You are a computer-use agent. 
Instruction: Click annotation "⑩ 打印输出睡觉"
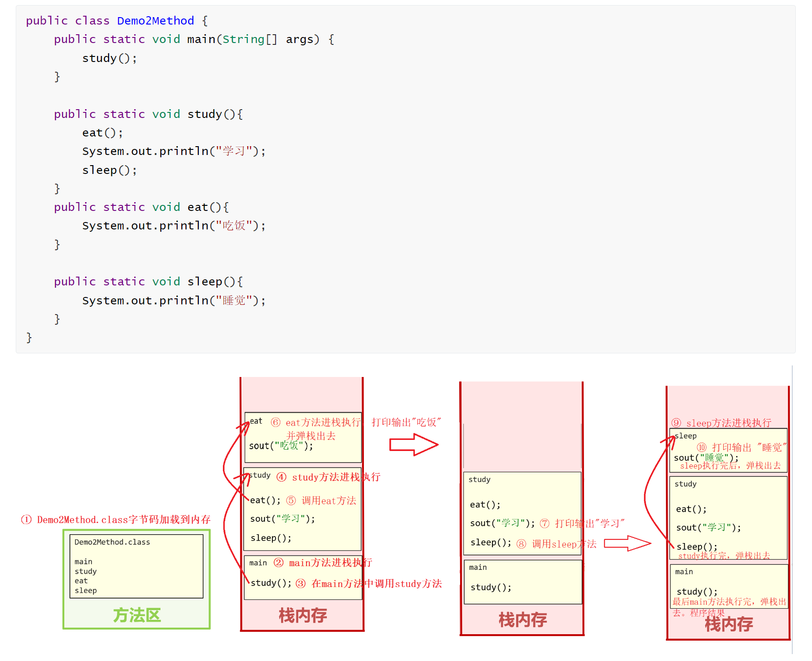(741, 447)
